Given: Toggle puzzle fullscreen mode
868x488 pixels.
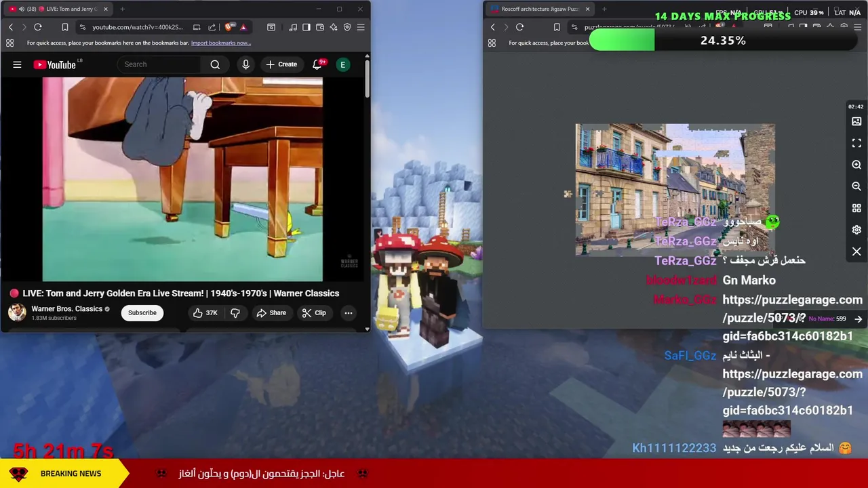Looking at the screenshot, I should [x=856, y=143].
